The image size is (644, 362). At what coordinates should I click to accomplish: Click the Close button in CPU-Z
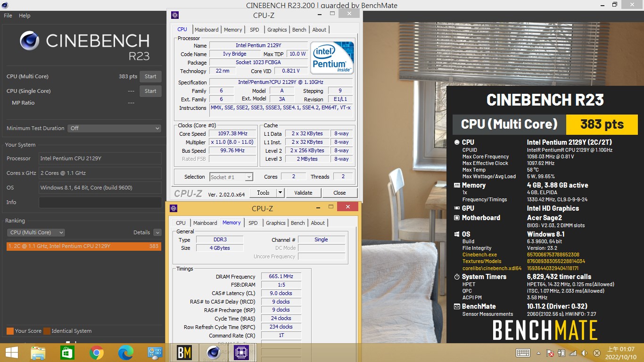[x=339, y=192]
